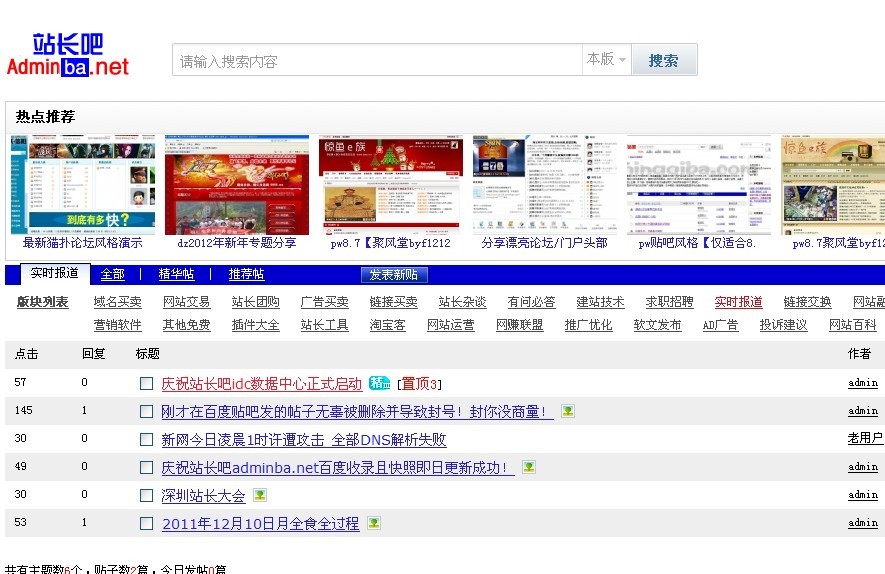885x574 pixels.
Task: Open the 投诉建议 board
Action: point(783,325)
